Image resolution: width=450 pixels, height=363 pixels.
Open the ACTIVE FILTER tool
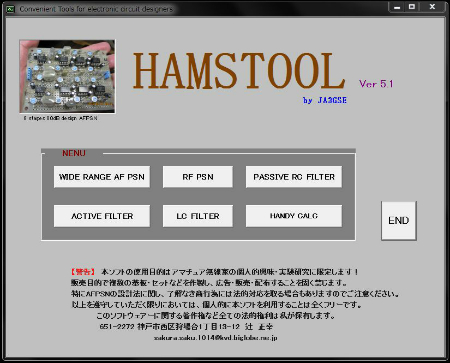[102, 216]
